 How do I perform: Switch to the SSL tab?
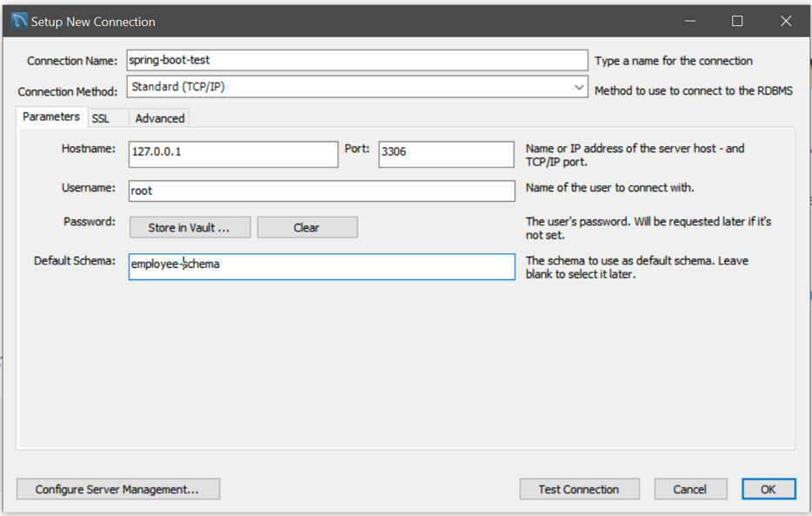(x=101, y=118)
